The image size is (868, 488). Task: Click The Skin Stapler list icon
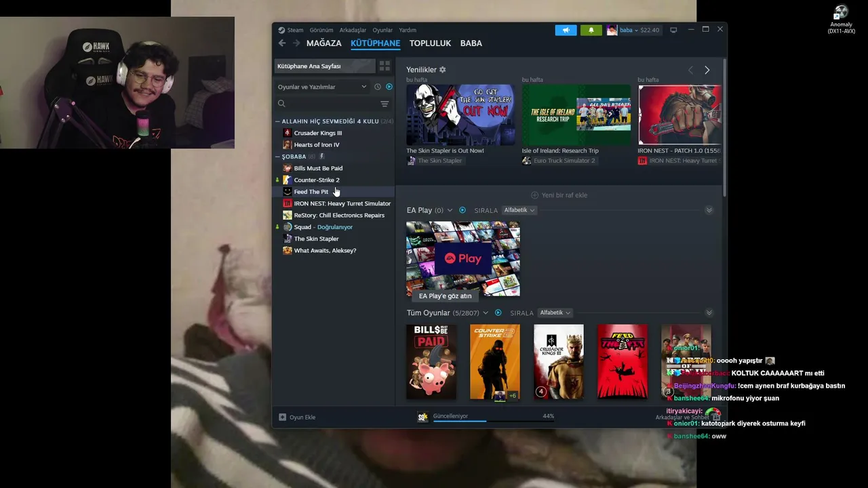click(288, 239)
